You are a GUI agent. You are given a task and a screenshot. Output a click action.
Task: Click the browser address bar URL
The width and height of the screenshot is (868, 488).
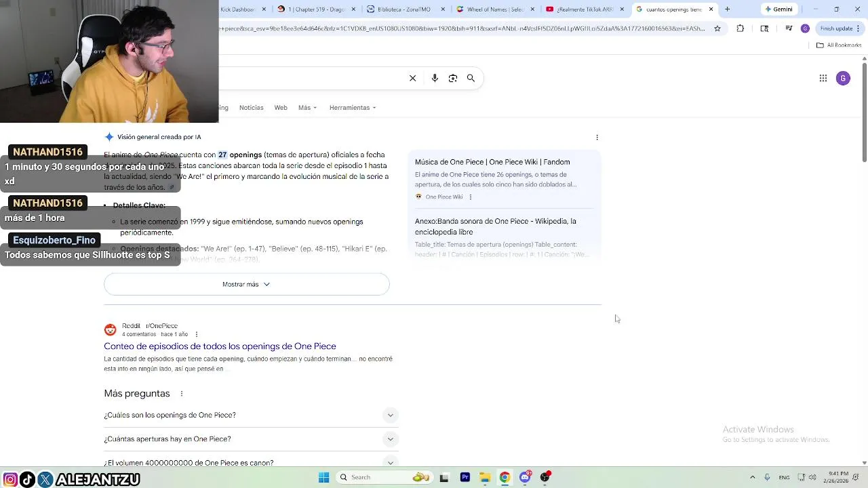463,28
